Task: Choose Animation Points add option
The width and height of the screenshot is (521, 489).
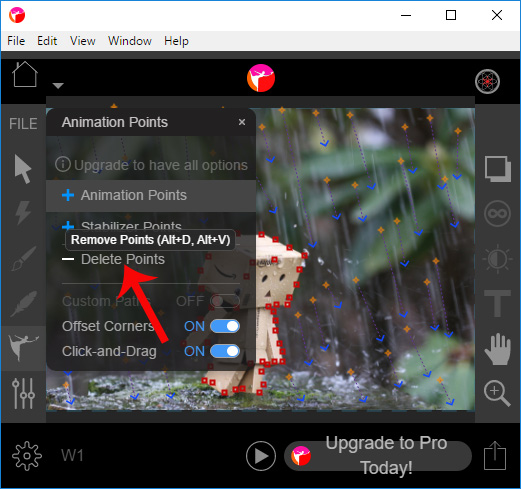Action: tap(151, 196)
